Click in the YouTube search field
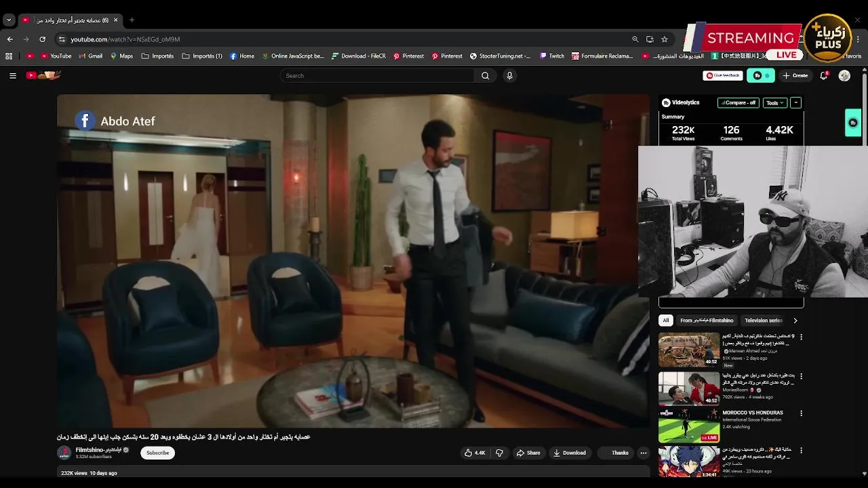The width and height of the screenshot is (868, 488). [377, 76]
